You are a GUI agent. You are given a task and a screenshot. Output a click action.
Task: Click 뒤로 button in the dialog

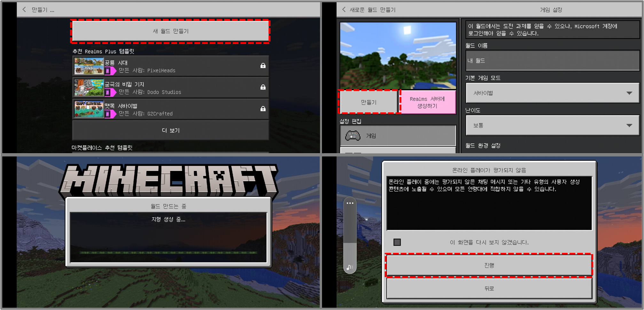(x=489, y=288)
